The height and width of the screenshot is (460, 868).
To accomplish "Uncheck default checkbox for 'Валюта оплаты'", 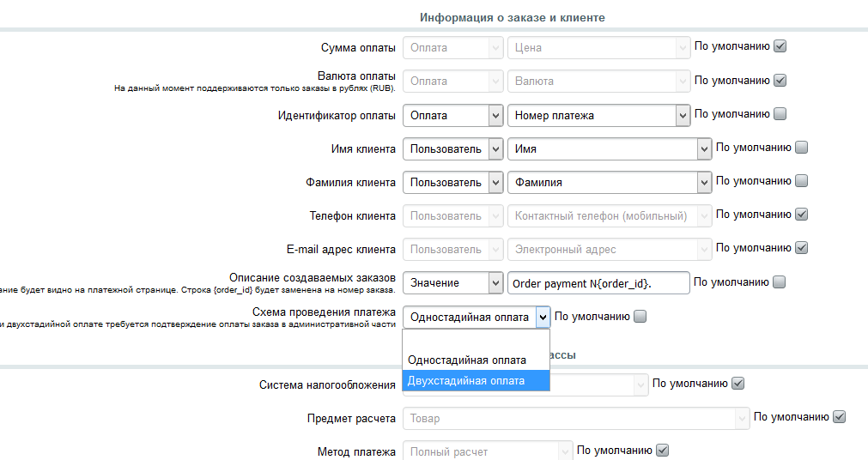I will pyautogui.click(x=780, y=80).
